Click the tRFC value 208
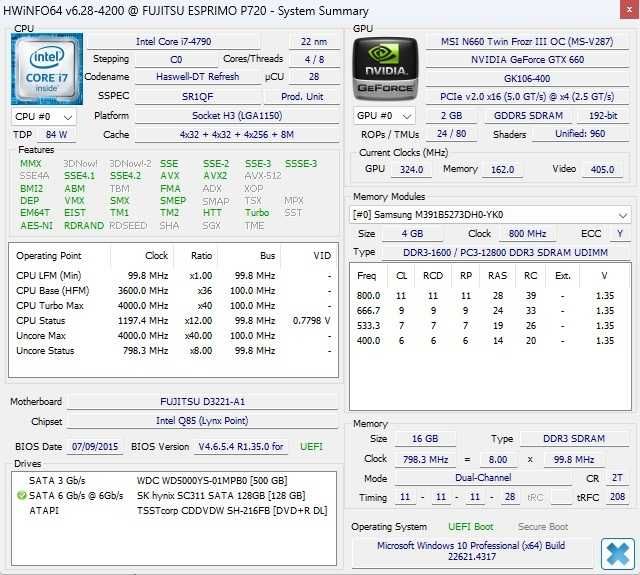This screenshot has width=640, height=575. (618, 497)
